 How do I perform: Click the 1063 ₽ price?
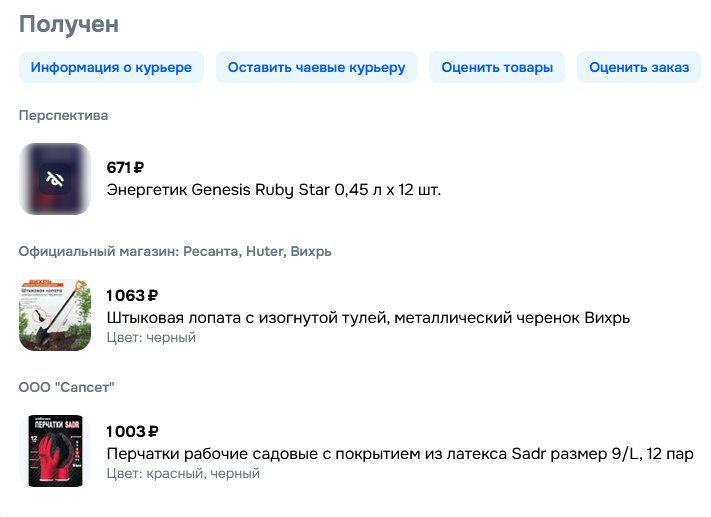click(132, 296)
